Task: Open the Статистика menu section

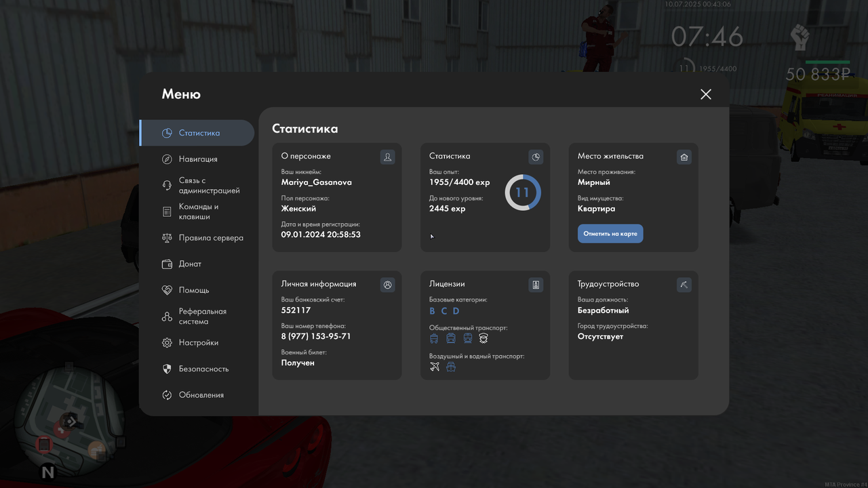Action: coord(197,133)
